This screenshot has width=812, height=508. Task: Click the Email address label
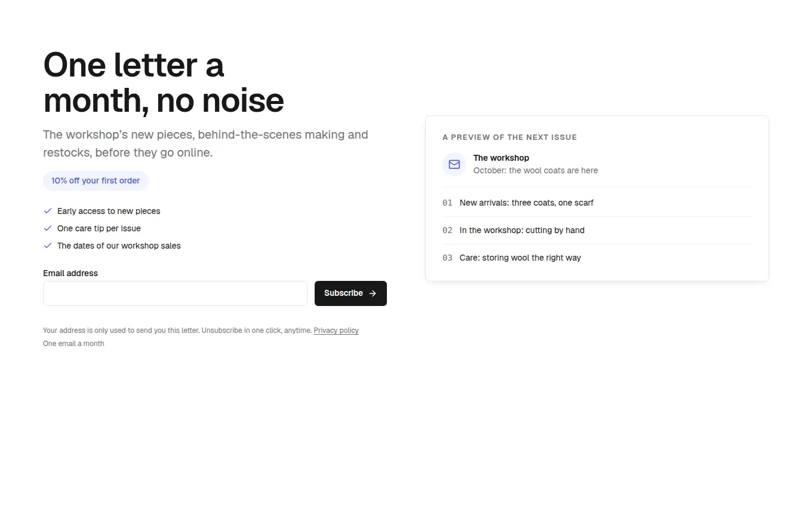(70, 273)
